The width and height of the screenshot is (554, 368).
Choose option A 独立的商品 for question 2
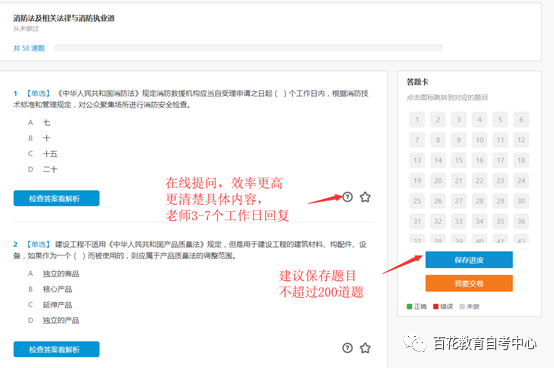coord(54,274)
